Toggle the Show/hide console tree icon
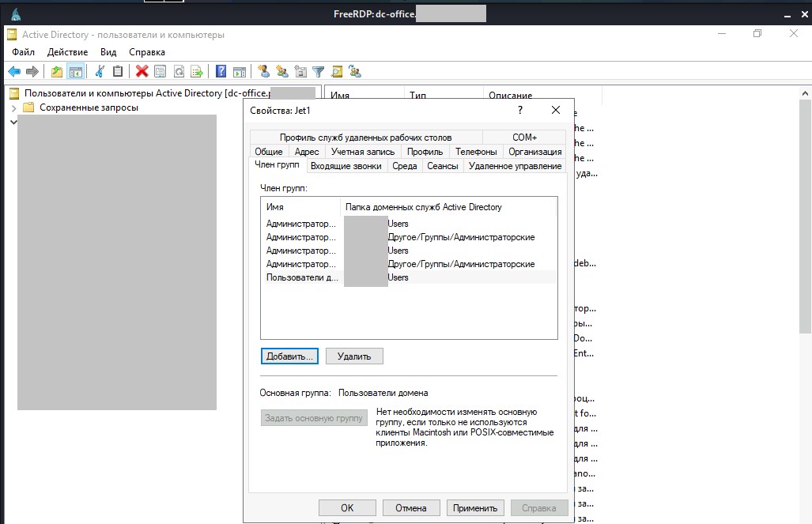 coord(76,71)
